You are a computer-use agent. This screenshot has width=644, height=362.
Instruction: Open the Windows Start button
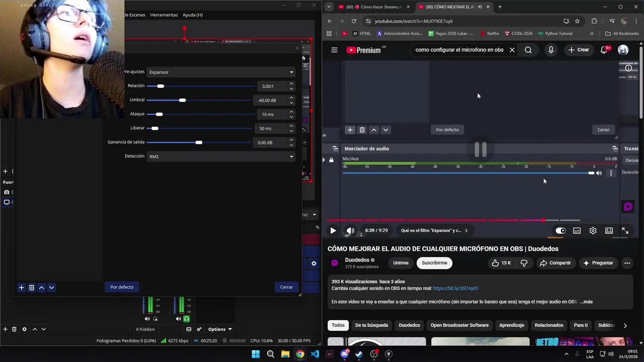(x=256, y=354)
